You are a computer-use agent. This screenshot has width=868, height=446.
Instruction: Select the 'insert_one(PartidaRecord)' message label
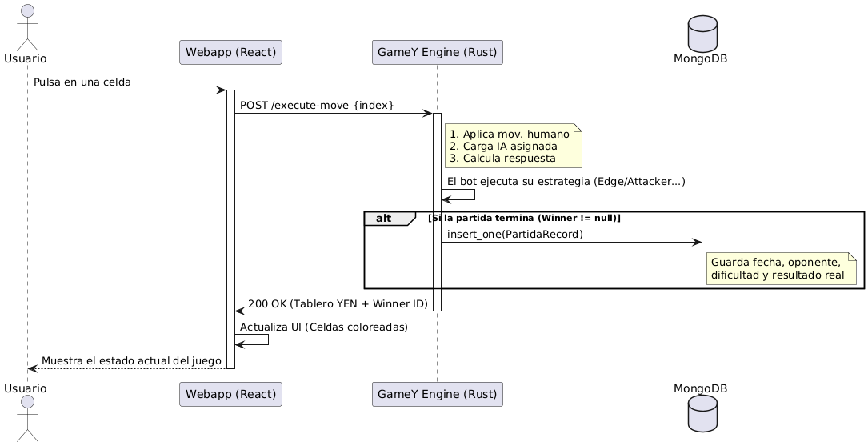[514, 234]
